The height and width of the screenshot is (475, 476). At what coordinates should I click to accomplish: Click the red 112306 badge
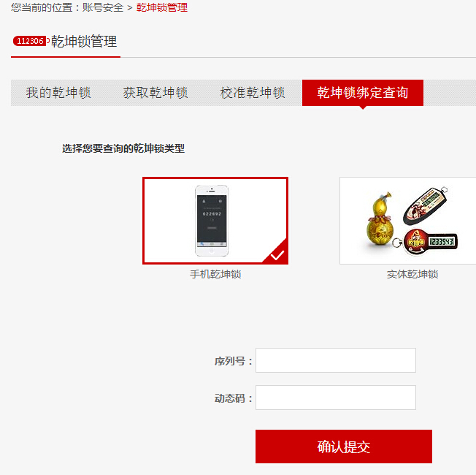(x=30, y=41)
